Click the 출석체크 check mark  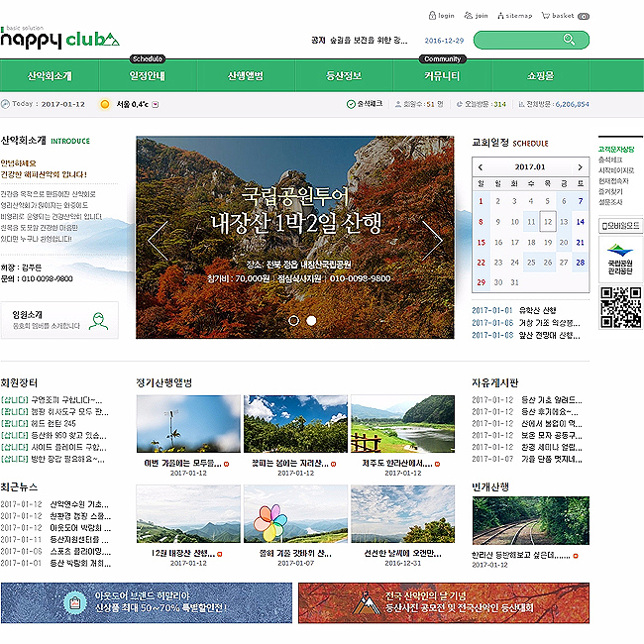(x=351, y=104)
